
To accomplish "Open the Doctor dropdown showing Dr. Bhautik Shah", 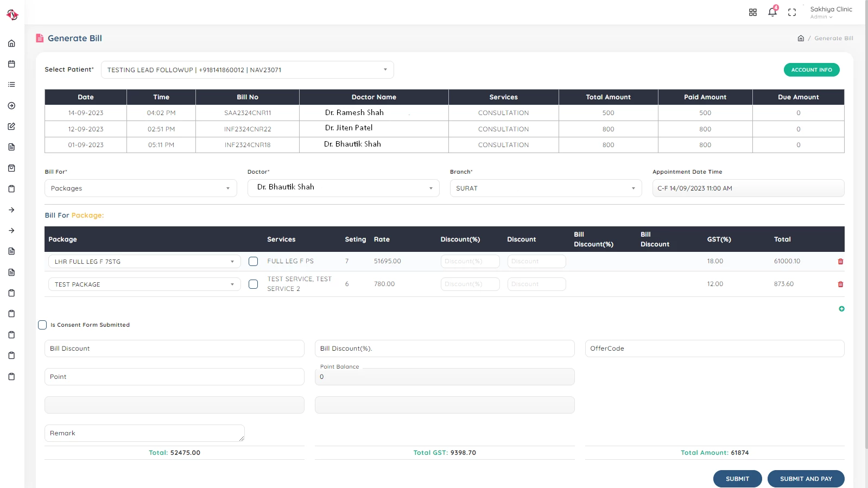I will point(343,188).
